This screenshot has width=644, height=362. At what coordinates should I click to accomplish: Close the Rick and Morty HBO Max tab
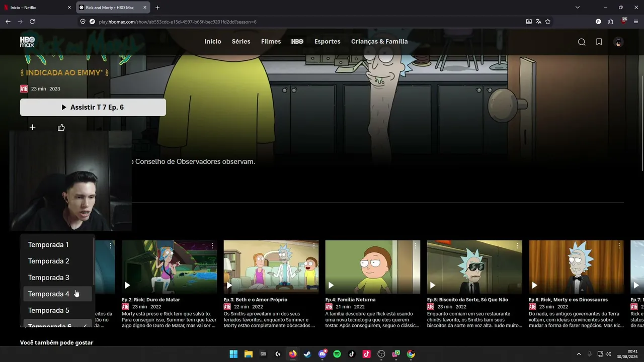click(x=145, y=8)
